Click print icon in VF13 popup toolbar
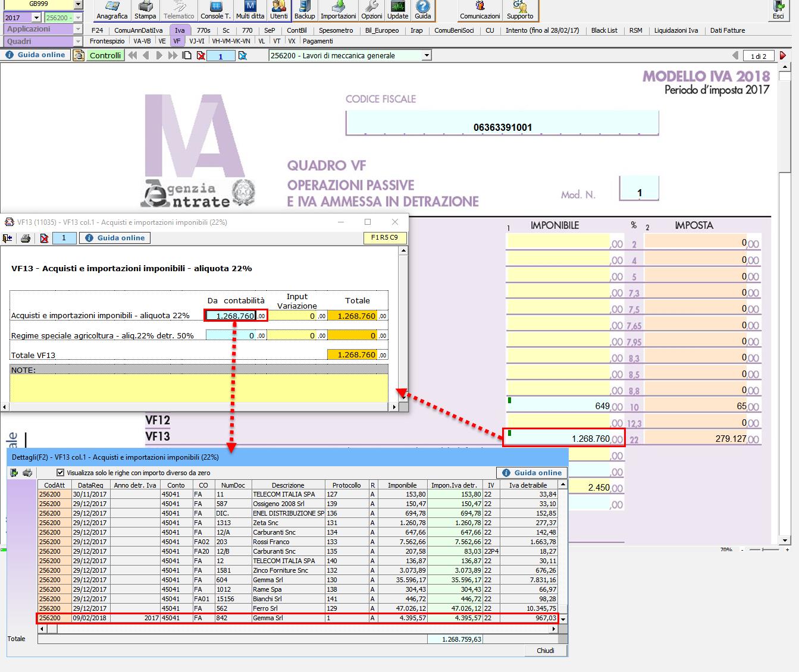The image size is (799, 672). pos(26,238)
